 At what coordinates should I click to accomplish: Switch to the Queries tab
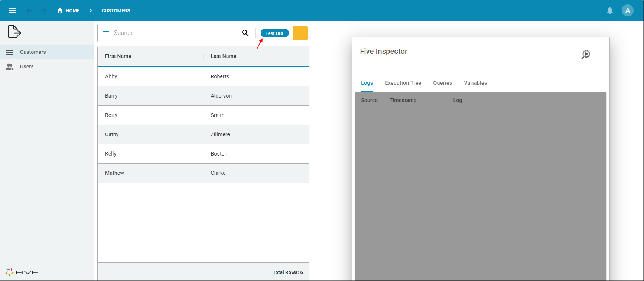[442, 83]
